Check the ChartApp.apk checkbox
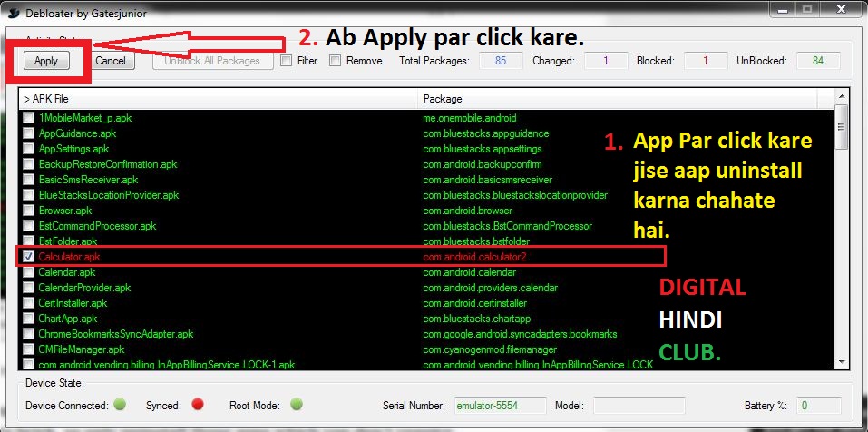The image size is (868, 432). click(28, 319)
